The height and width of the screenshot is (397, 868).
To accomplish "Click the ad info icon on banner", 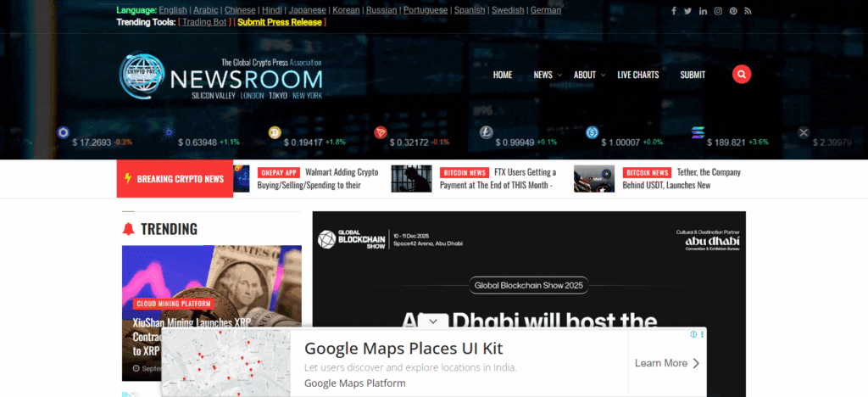I will pos(693,335).
